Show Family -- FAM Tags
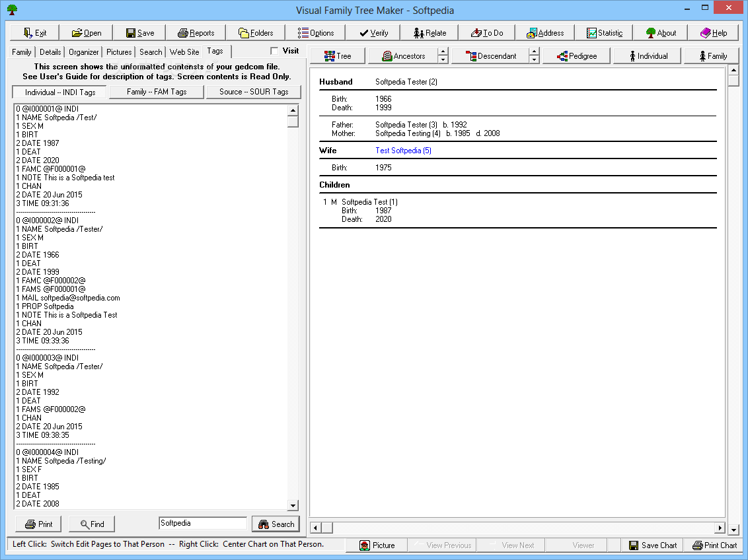 coord(157,92)
